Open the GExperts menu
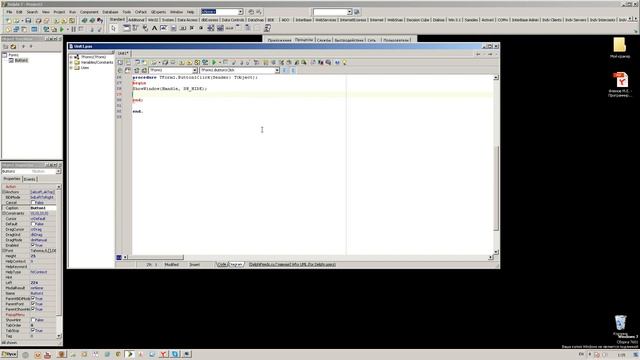 (x=158, y=12)
